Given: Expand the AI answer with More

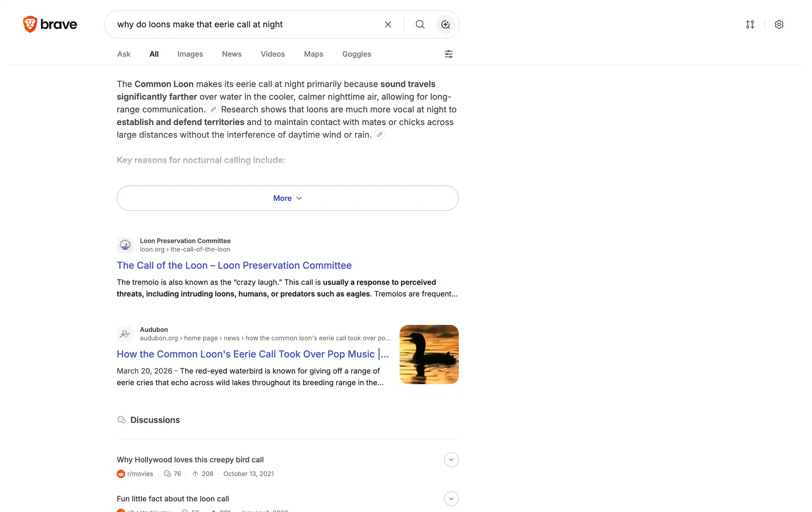Looking at the screenshot, I should tap(287, 198).
